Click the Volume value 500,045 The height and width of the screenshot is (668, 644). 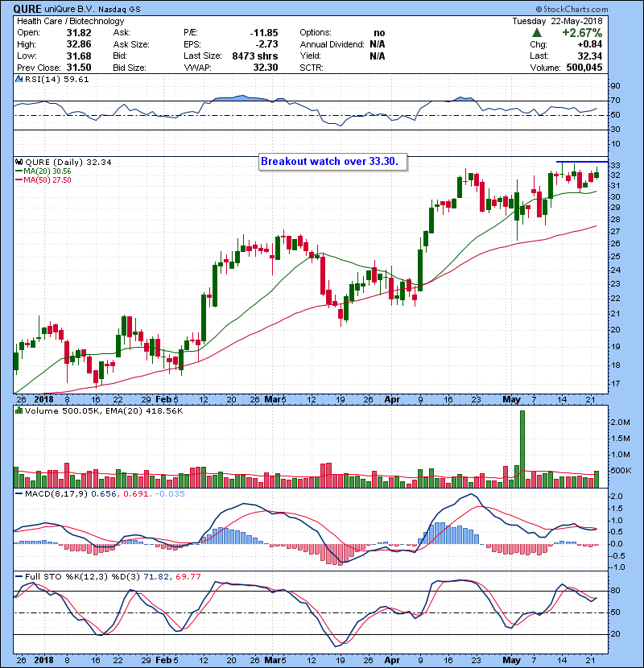[584, 68]
